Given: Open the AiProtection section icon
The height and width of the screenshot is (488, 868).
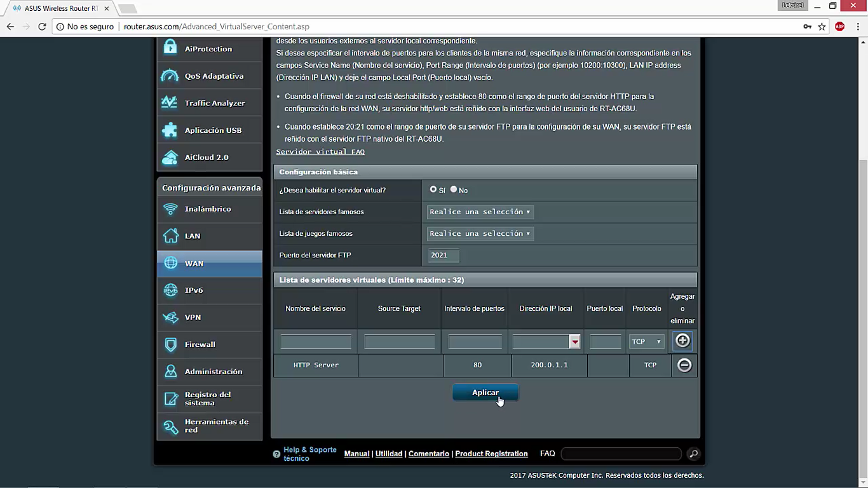Looking at the screenshot, I should (170, 48).
